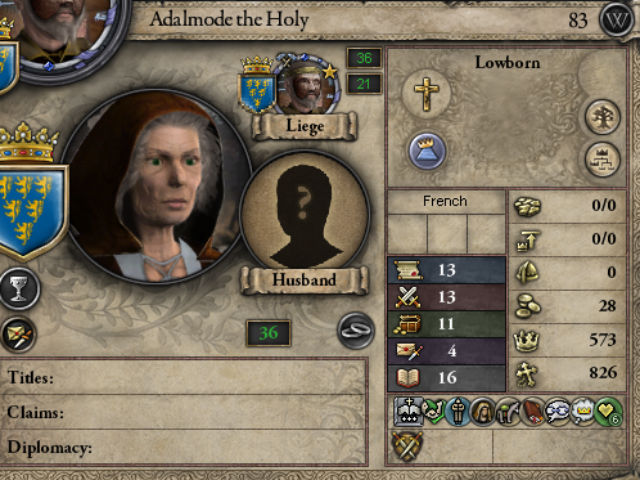Screen dimensions: 640x480
Task: Click the golden cross religion icon
Action: point(426,93)
